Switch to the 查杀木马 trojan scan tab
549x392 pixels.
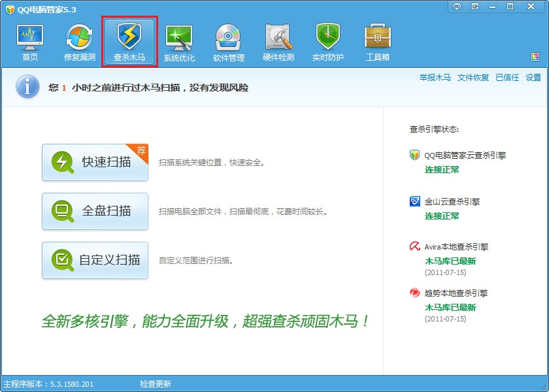(129, 42)
